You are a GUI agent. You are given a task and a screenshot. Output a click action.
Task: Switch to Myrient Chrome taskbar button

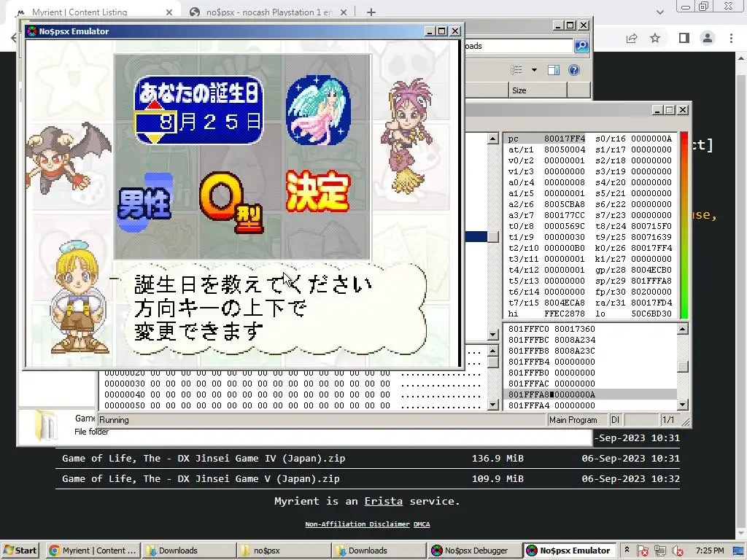[93, 551]
